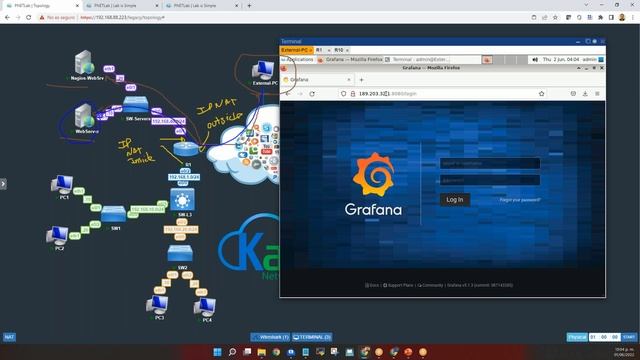Click the Docs link in Grafana footer

[x=372, y=285]
